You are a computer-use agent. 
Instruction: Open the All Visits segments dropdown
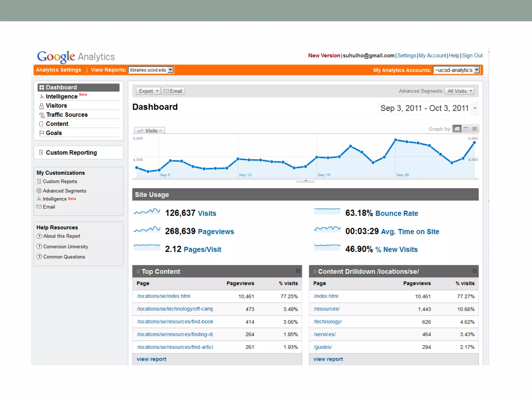point(459,91)
